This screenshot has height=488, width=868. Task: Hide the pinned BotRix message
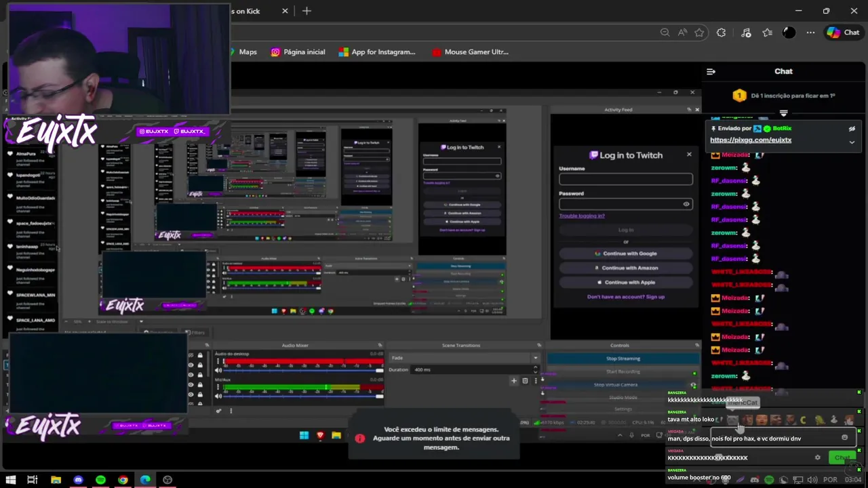tap(852, 128)
